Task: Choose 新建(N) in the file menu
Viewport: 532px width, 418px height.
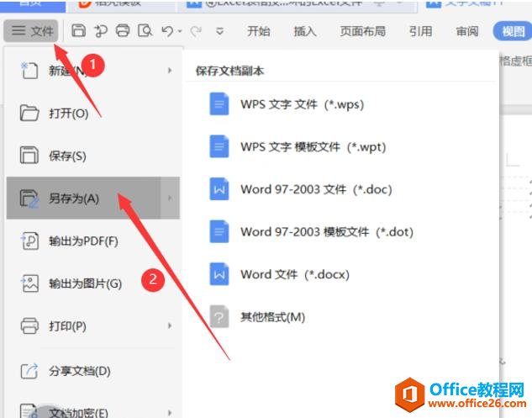Action: [93, 71]
